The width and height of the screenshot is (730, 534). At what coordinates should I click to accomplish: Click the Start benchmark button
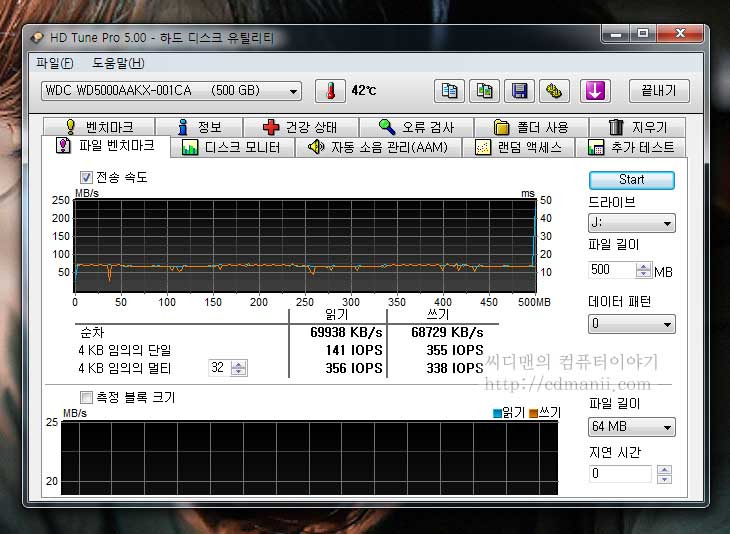[x=631, y=180]
